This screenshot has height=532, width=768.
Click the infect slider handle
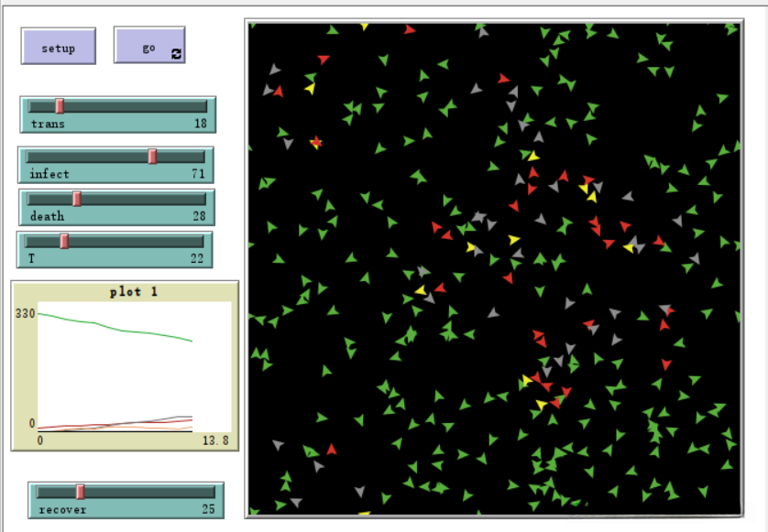pos(152,157)
